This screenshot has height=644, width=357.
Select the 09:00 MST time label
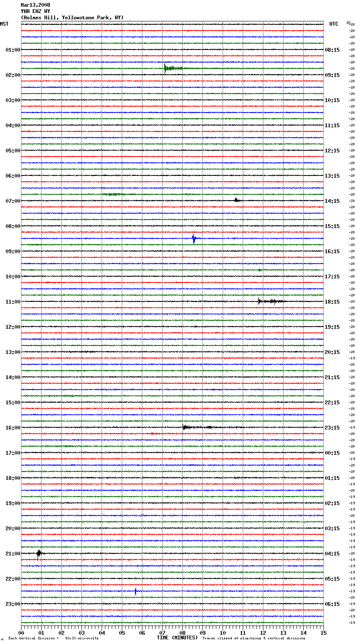tap(13, 251)
